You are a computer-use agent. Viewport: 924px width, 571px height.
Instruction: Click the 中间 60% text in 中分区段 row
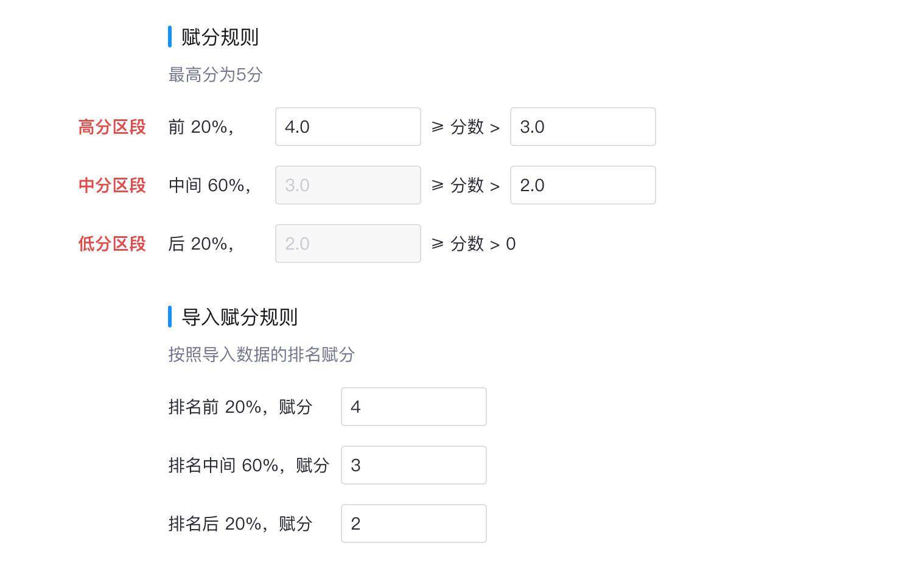pos(209,185)
